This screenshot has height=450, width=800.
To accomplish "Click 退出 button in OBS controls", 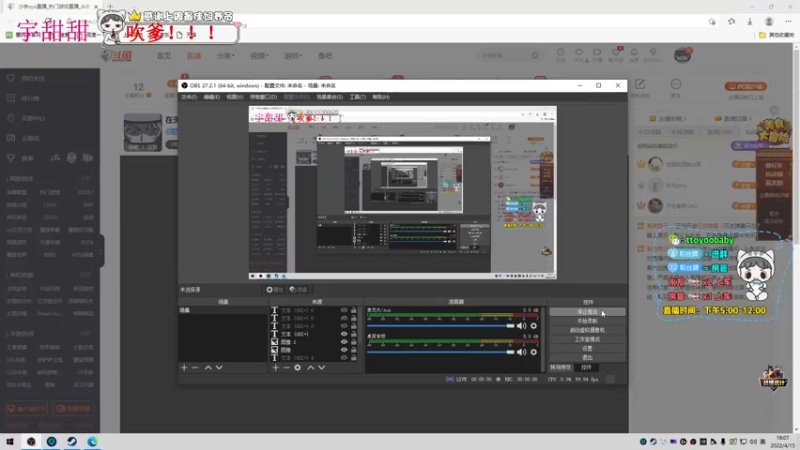I will (x=587, y=358).
